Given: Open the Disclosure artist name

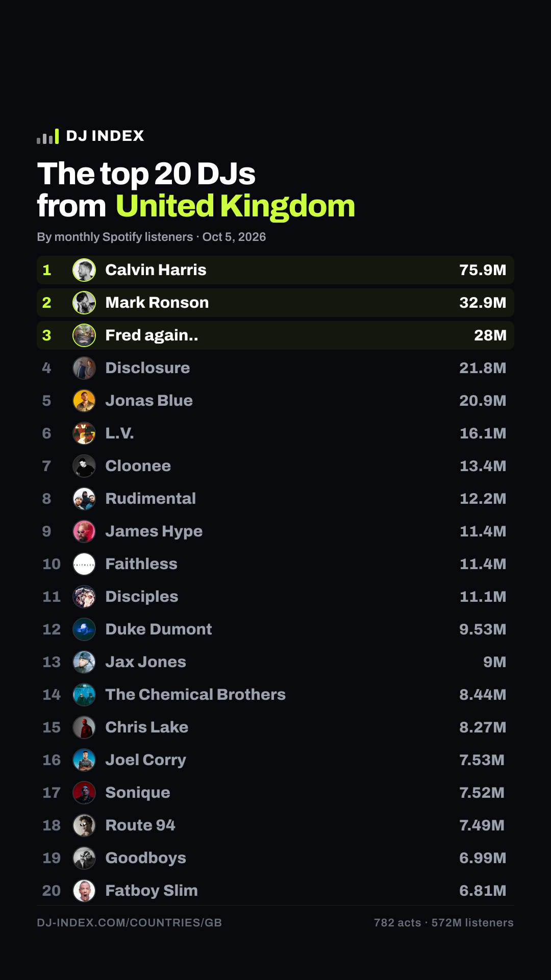Looking at the screenshot, I should pyautogui.click(x=147, y=368).
